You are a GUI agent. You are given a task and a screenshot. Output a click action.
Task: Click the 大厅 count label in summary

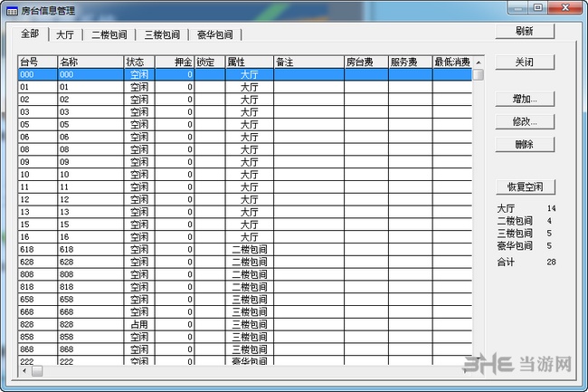coord(506,208)
